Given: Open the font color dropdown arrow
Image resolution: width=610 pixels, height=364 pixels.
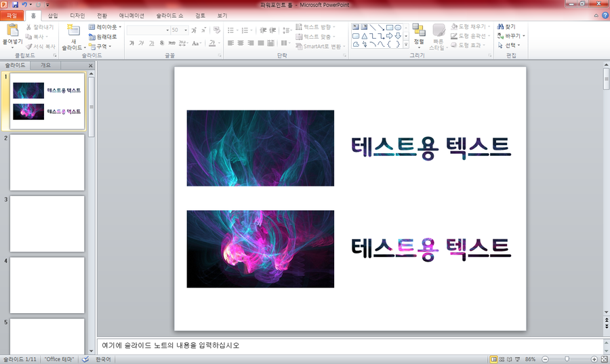Looking at the screenshot, I should coord(220,43).
